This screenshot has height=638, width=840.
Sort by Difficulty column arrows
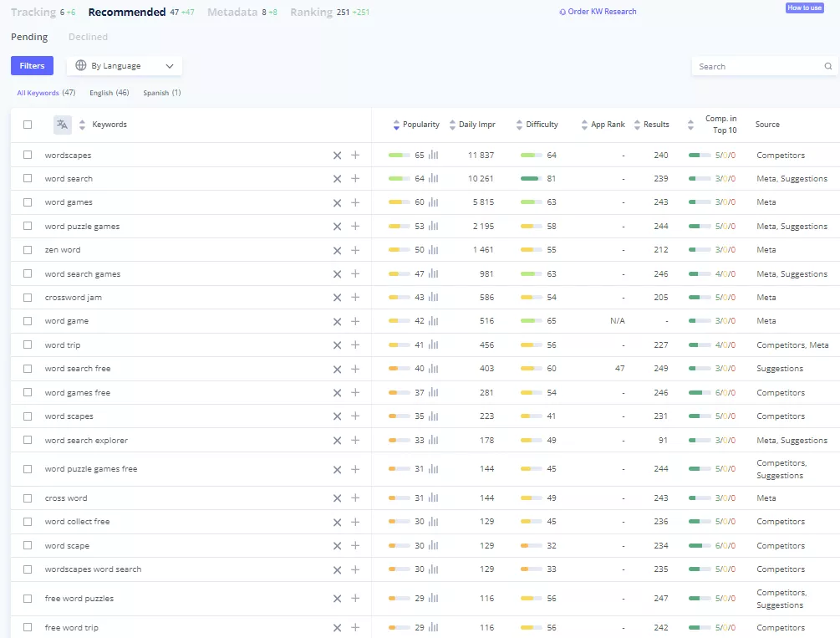[x=519, y=125]
